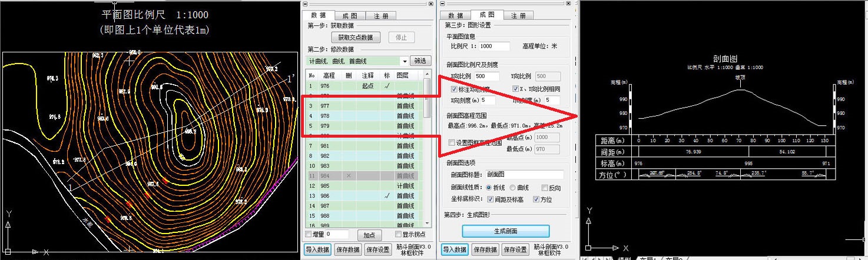This screenshot has width=868, height=260.
Task: Click the X向比例 field showing 500
Action: (x=486, y=76)
